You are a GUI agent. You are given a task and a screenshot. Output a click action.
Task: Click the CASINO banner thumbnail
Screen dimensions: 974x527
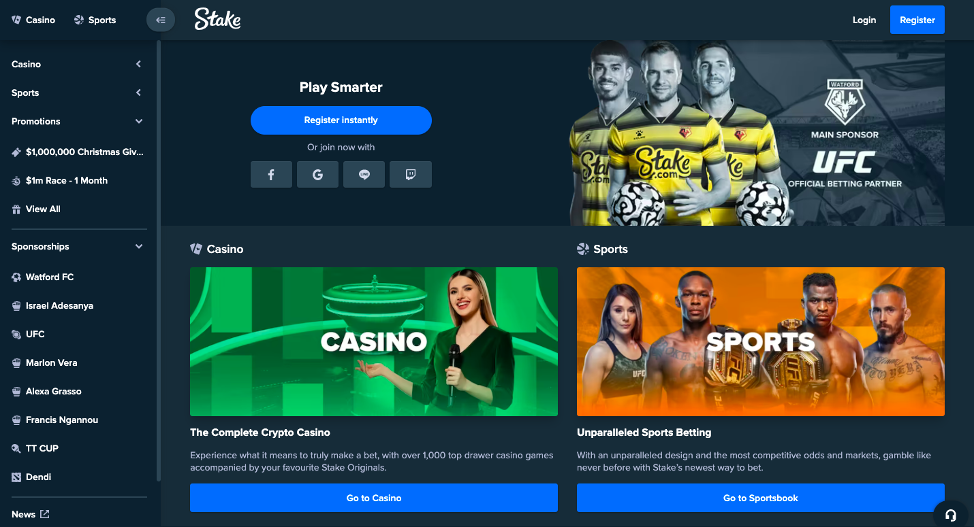click(374, 341)
